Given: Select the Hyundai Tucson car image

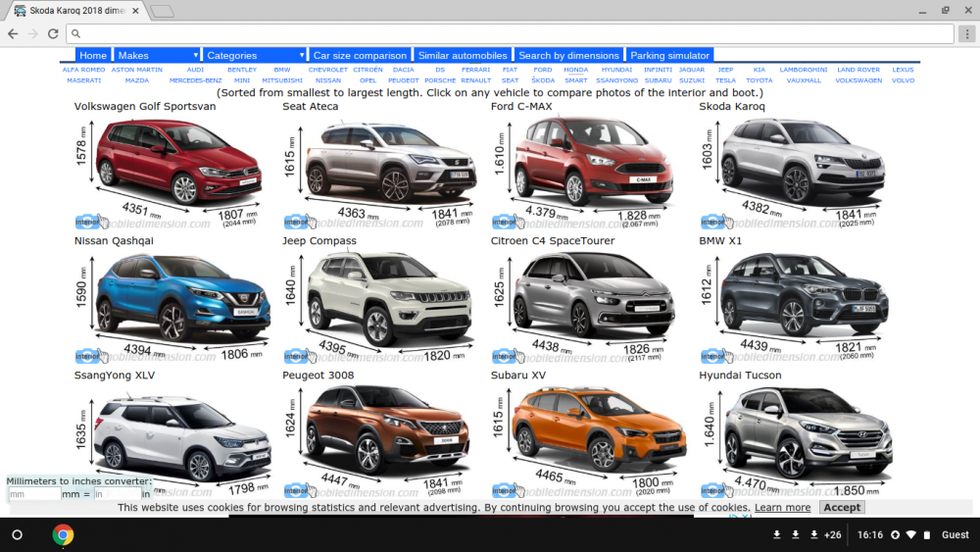Looking at the screenshot, I should tap(797, 439).
